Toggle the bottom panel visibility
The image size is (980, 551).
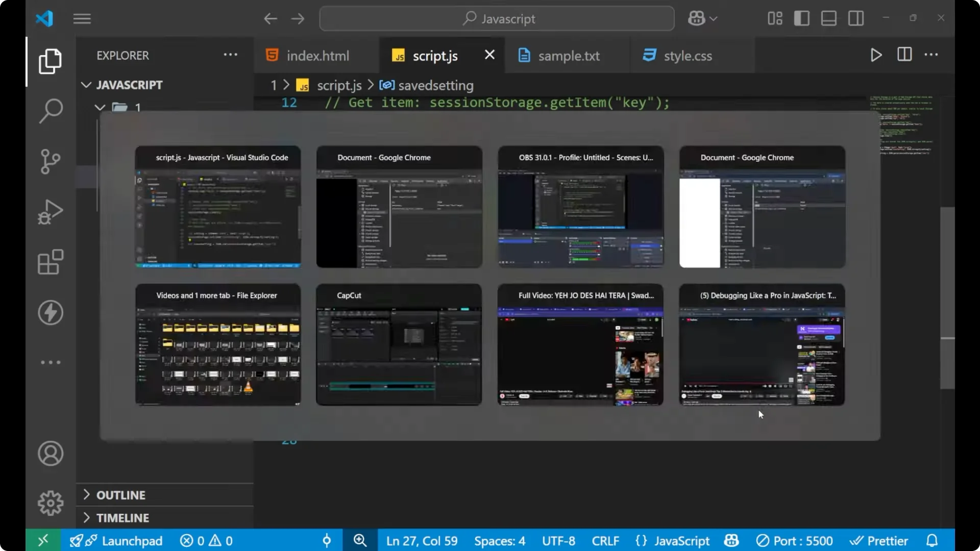coord(828,18)
